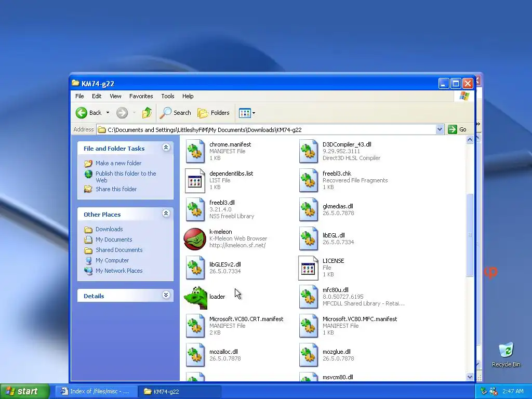This screenshot has width=532, height=399.
Task: Select the dependentlibs.list file icon
Action: tap(195, 180)
